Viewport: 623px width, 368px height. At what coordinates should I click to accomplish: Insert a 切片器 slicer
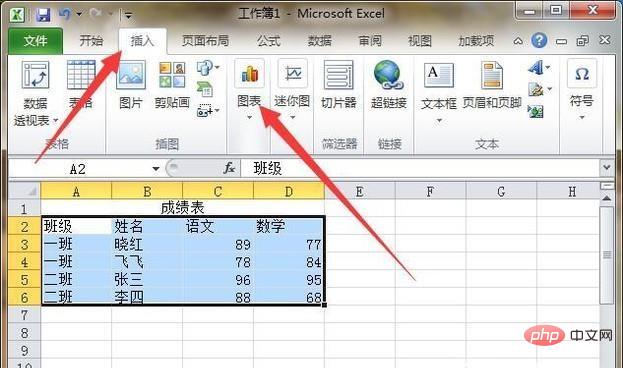[339, 85]
